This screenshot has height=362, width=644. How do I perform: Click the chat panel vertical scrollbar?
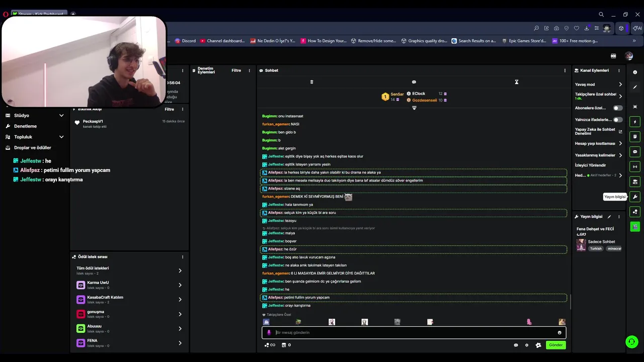[x=570, y=302]
